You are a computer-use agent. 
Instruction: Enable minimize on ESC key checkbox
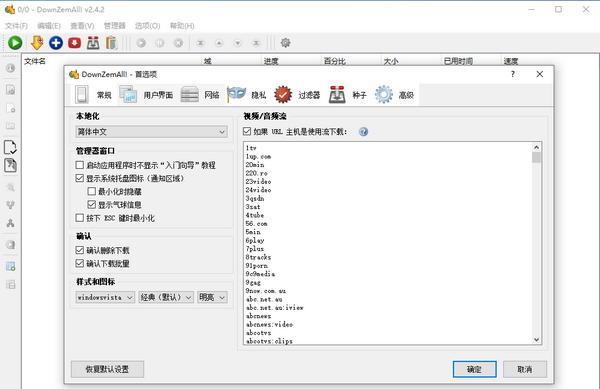(x=80, y=218)
